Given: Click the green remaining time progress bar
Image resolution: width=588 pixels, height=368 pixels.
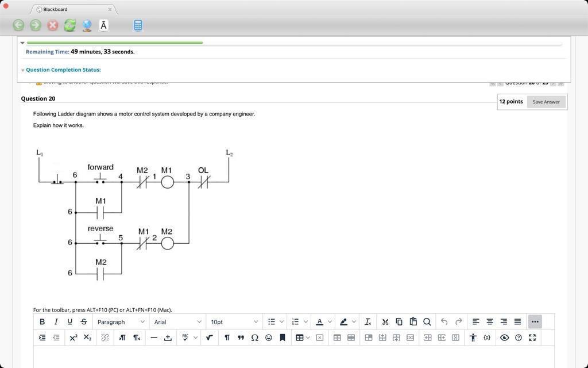Looking at the screenshot, I should 115,43.
